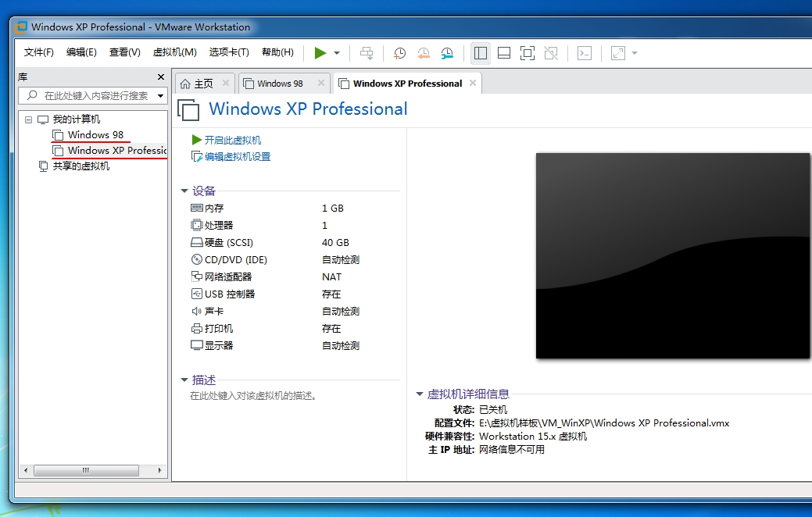Click the green power on toolbar button
Screen dimensions: 812x517
coord(320,53)
